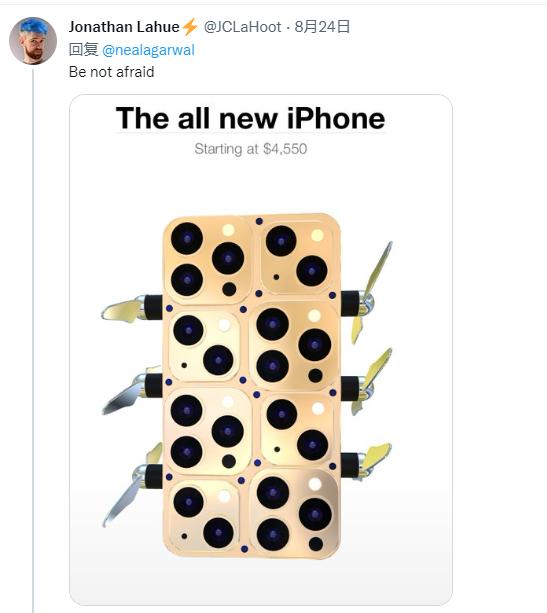Click the lightning bolt emoji beside the name
547x613 pixels.
(190, 27)
